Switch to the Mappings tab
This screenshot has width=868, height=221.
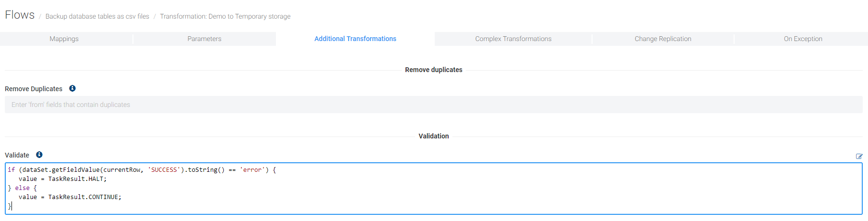(x=64, y=39)
